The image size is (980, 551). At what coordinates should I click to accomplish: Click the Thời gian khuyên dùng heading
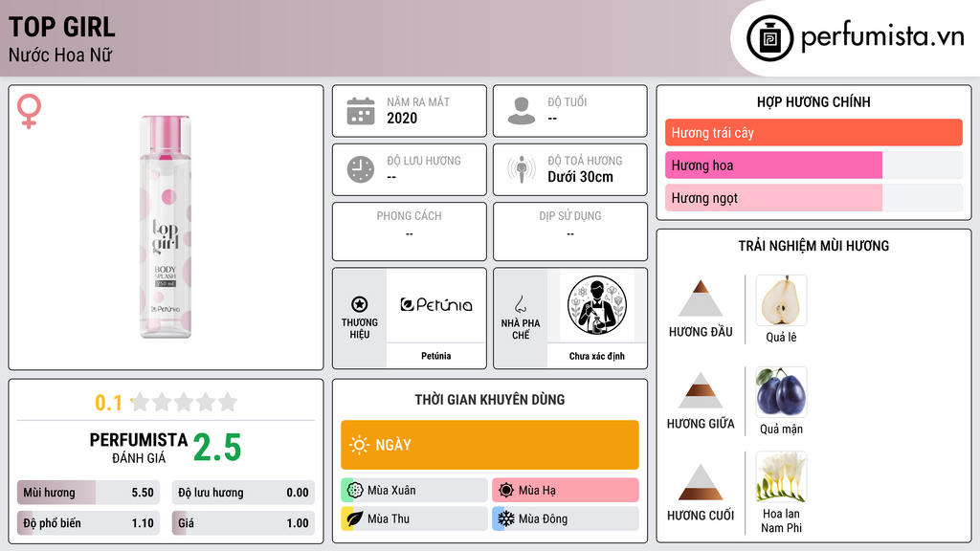click(x=490, y=400)
